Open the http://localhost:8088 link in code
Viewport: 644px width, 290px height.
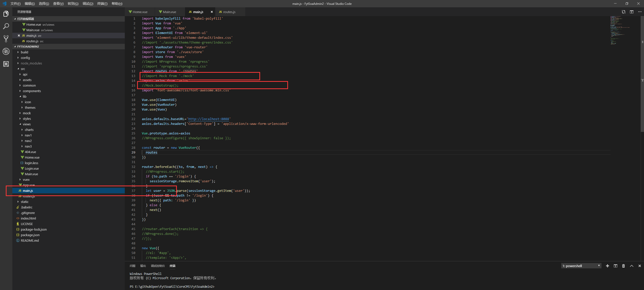point(209,119)
